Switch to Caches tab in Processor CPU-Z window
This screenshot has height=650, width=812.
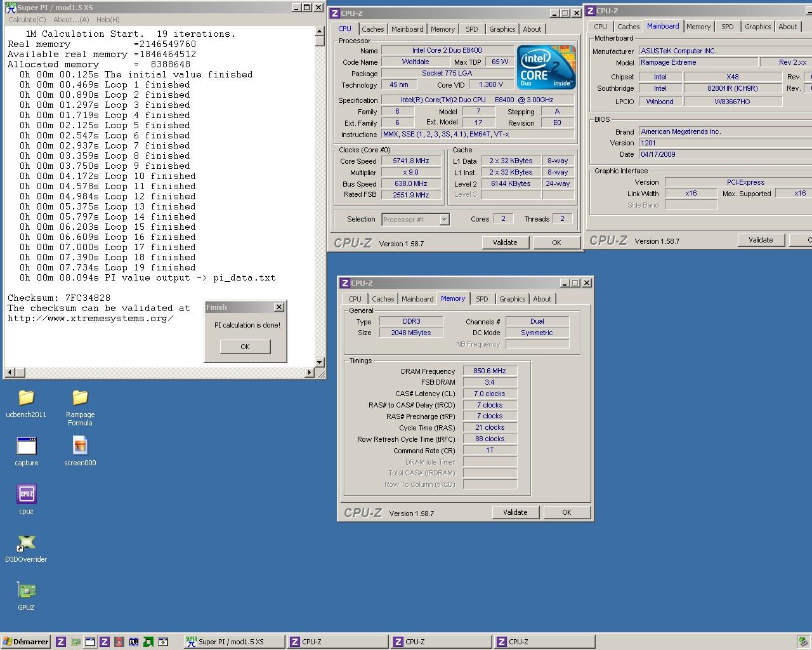372,29
